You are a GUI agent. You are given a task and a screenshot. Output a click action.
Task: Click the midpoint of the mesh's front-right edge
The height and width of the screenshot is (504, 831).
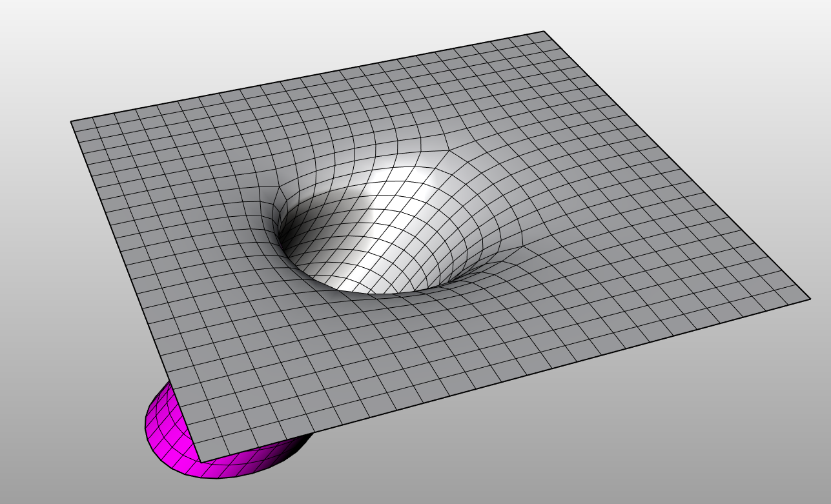click(x=505, y=380)
